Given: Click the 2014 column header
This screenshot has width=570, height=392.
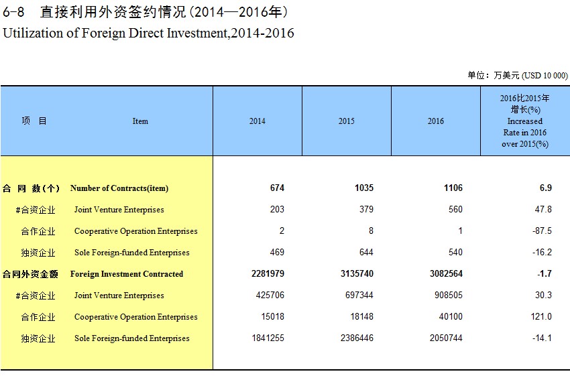Looking at the screenshot, I should tap(257, 121).
